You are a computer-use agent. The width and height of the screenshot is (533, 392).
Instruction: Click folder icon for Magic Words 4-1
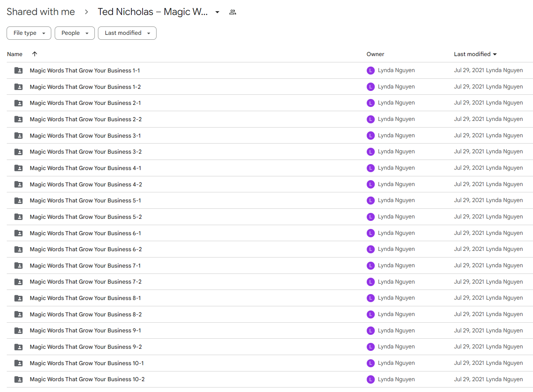[x=18, y=168]
